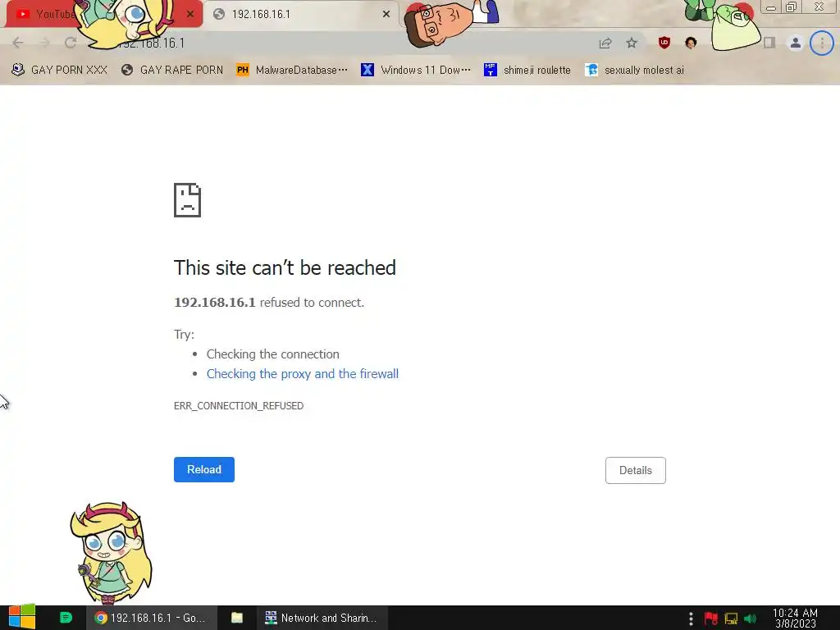
Task: Show hidden tray icons with the dots
Action: click(691, 619)
